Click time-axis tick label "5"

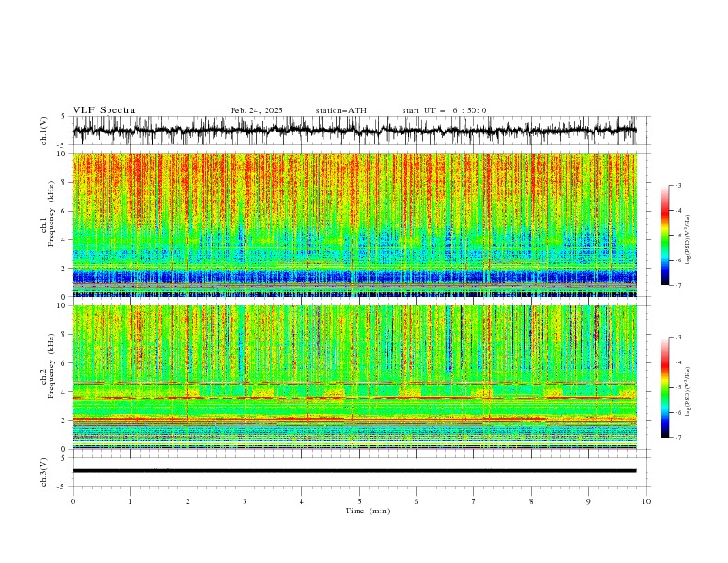tap(359, 501)
